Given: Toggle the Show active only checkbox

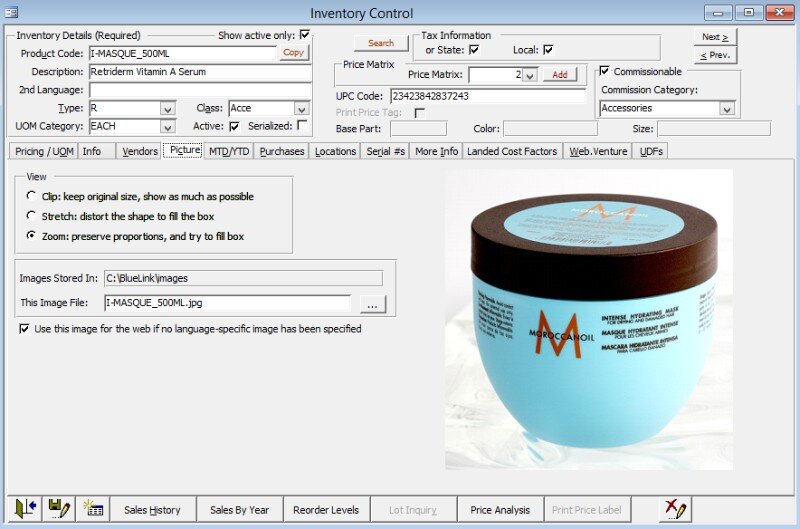Looking at the screenshot, I should [305, 35].
